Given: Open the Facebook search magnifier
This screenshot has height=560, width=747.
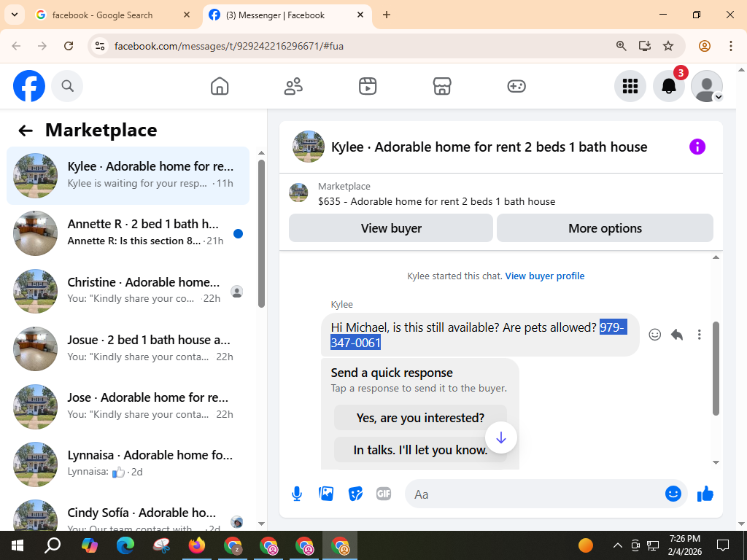Looking at the screenshot, I should (x=67, y=86).
